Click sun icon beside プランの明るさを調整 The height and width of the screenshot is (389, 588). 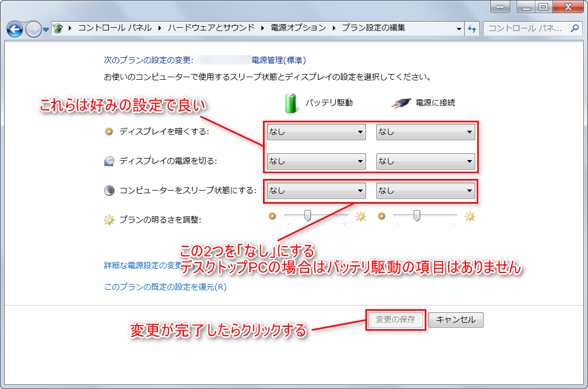pyautogui.click(x=109, y=220)
